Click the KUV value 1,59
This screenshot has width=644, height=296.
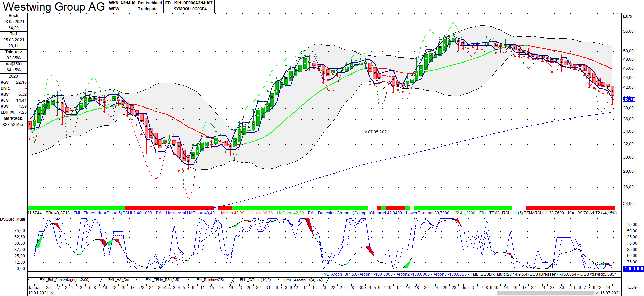(23, 106)
